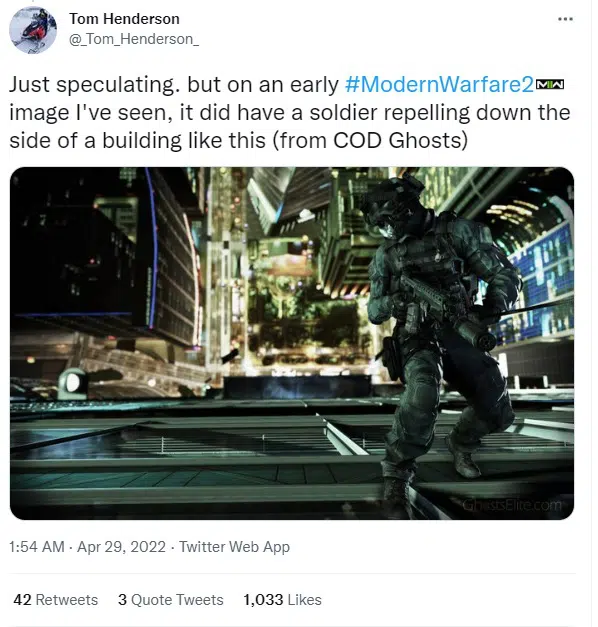Viewport: 598px width, 627px height.
Task: Open the three-dot more options menu
Action: pos(565,19)
